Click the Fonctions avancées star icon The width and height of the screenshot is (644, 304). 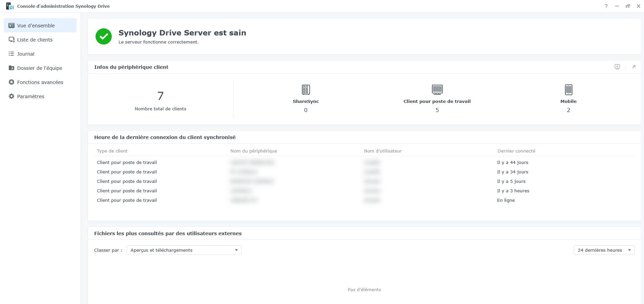11,82
